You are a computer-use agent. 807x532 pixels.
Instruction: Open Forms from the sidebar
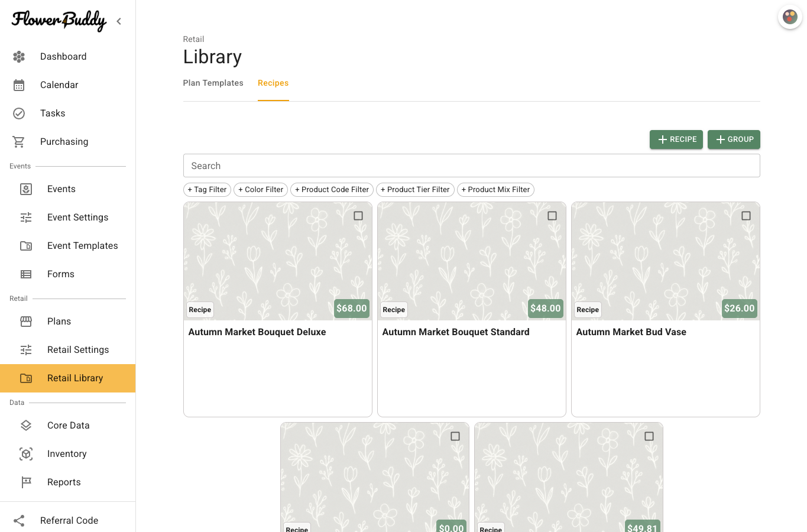point(67,274)
